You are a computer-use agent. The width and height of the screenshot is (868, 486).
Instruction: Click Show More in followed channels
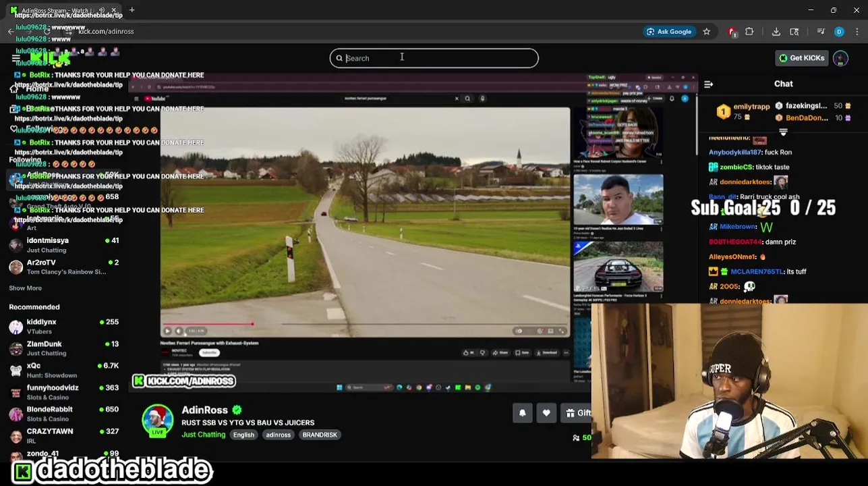(x=25, y=288)
